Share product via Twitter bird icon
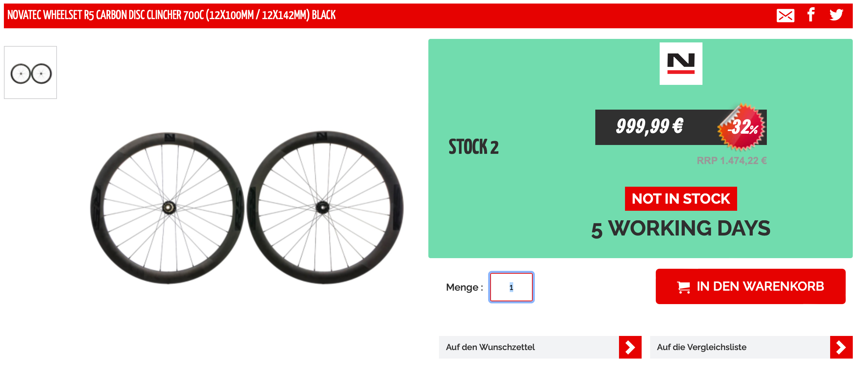Screen dimensions: 868x372 (x=836, y=15)
